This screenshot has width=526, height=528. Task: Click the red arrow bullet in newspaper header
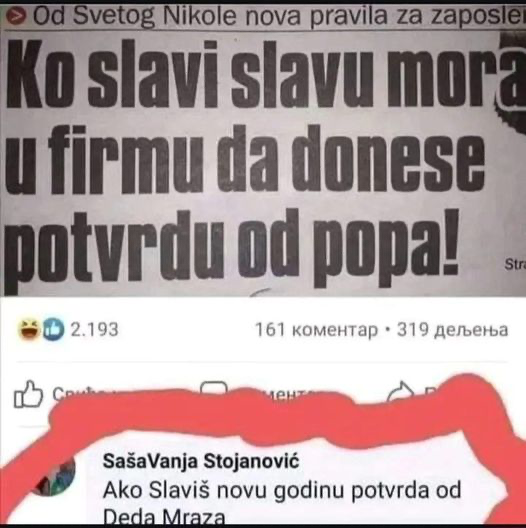[x=16, y=17]
